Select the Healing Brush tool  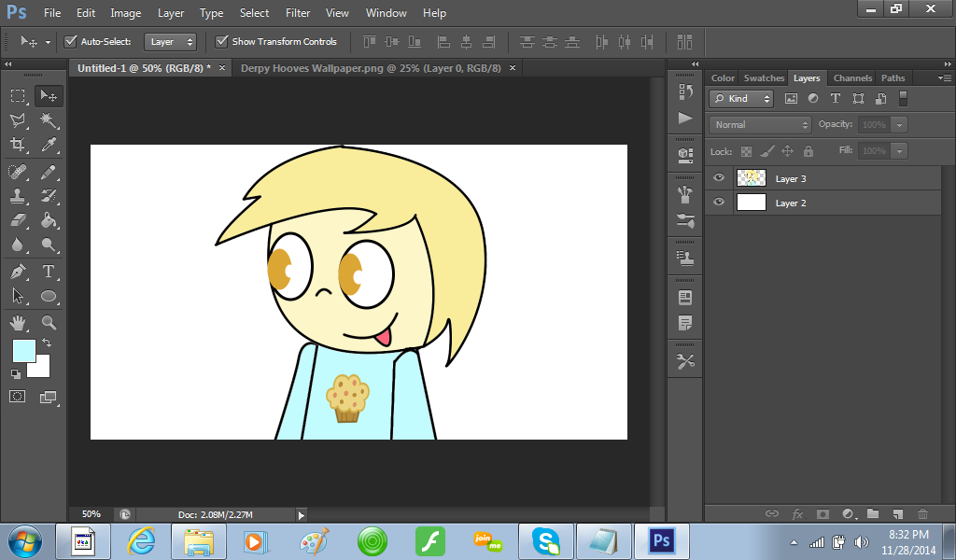point(18,173)
